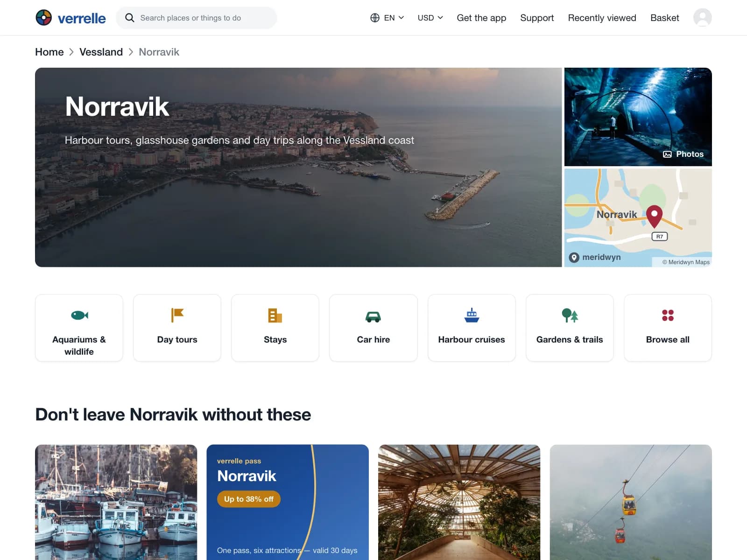Open the Basket

(664, 18)
